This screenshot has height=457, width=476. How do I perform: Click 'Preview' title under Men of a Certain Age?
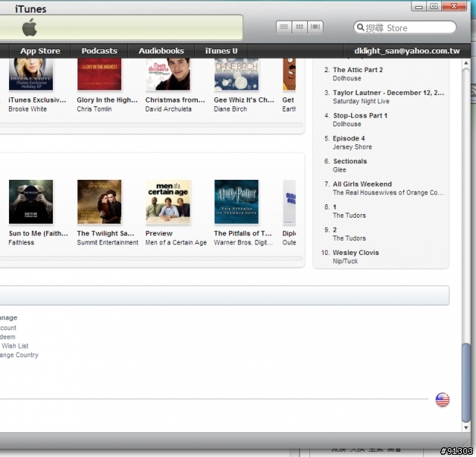(158, 233)
